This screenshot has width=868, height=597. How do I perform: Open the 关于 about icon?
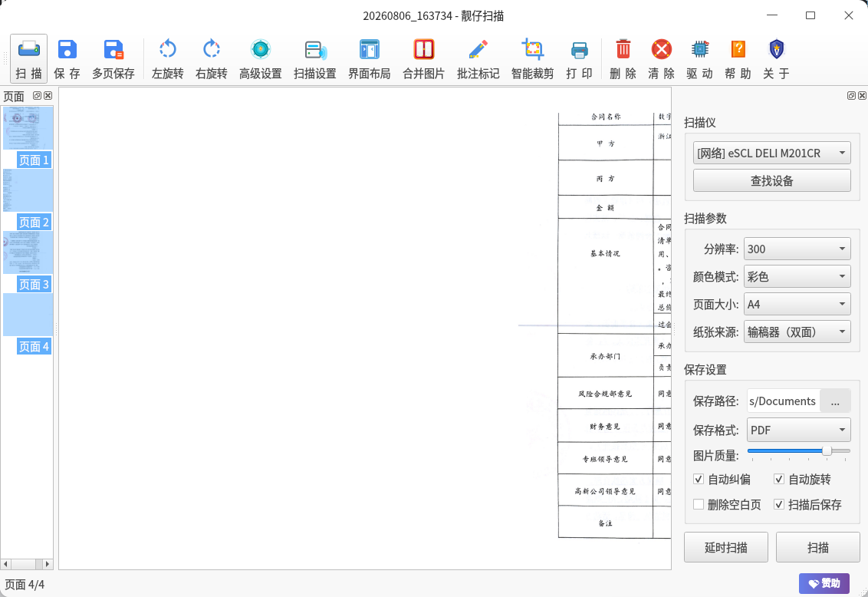tap(776, 58)
